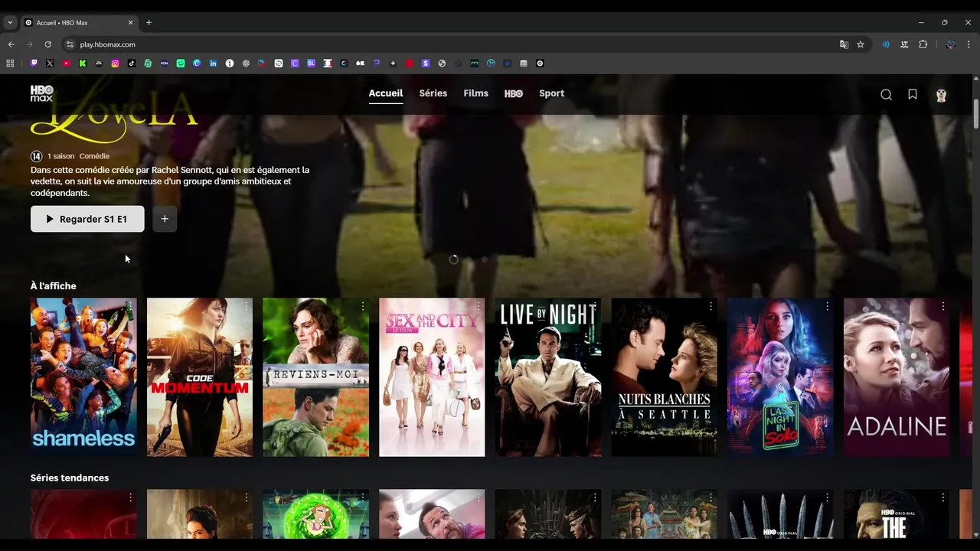980x551 pixels.
Task: Open options menu on Rick and Morty thumbnail
Action: (363, 498)
